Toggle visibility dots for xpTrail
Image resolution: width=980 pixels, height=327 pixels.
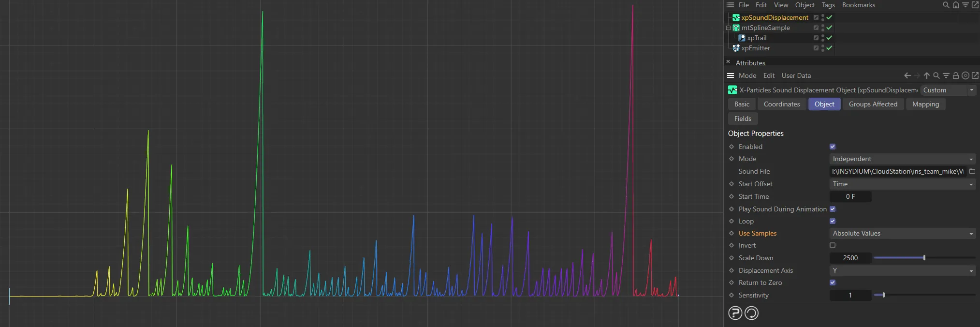[823, 38]
